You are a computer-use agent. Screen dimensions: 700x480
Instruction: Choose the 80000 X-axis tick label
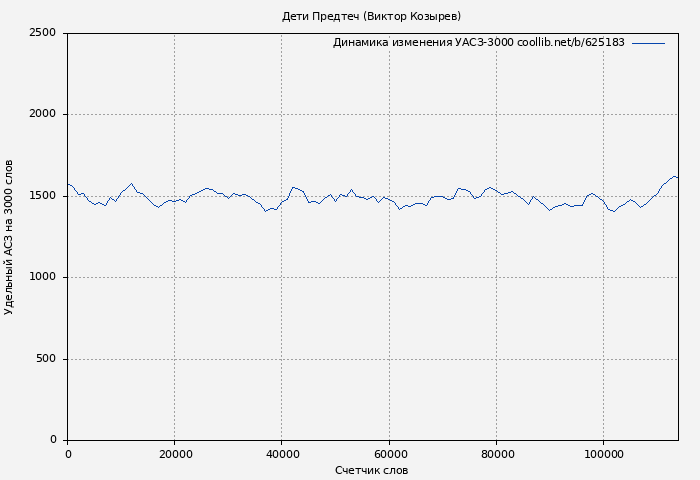[x=497, y=454]
